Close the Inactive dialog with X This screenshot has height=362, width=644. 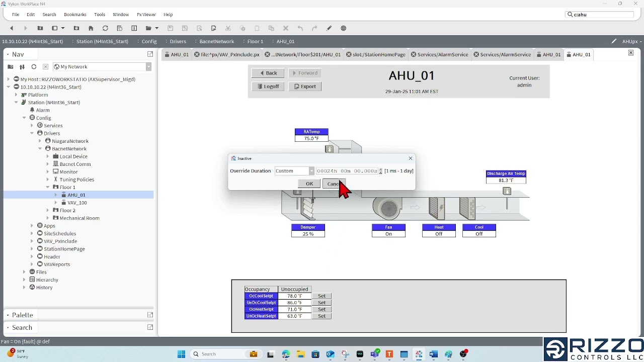click(411, 158)
